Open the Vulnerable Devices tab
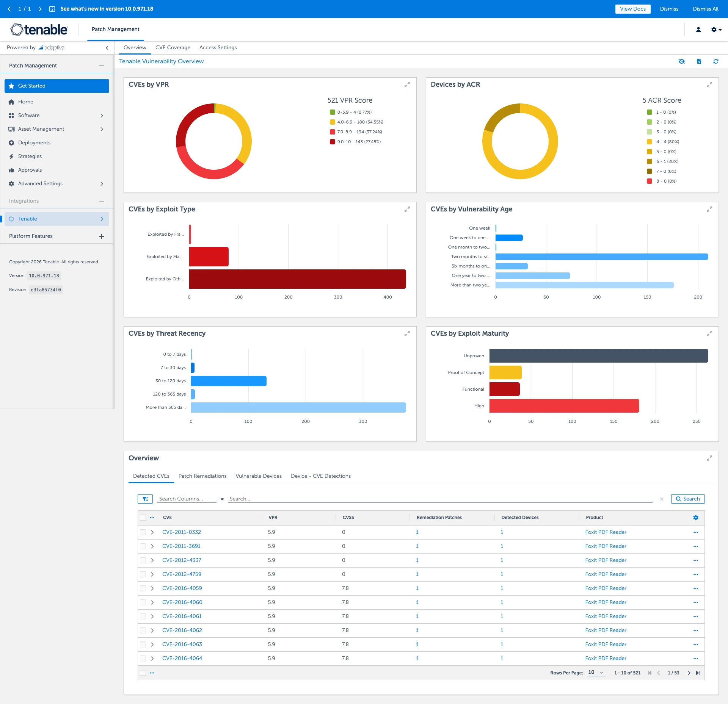728x704 pixels. [259, 476]
